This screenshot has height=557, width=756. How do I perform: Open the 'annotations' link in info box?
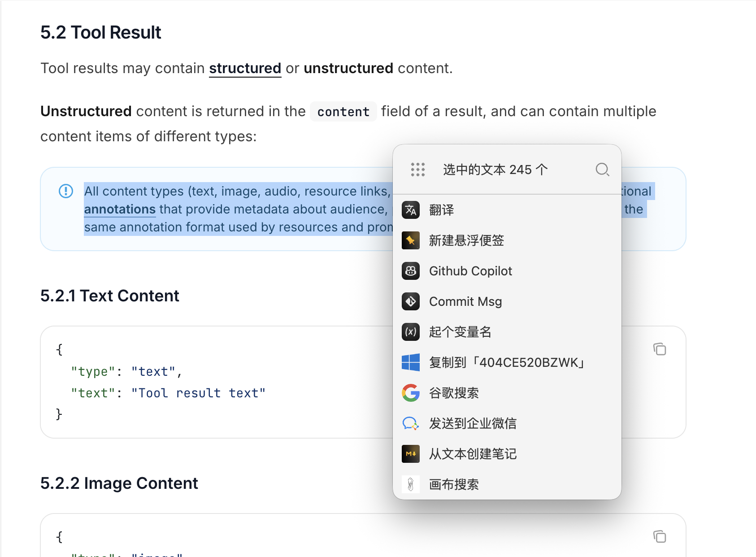(x=120, y=209)
